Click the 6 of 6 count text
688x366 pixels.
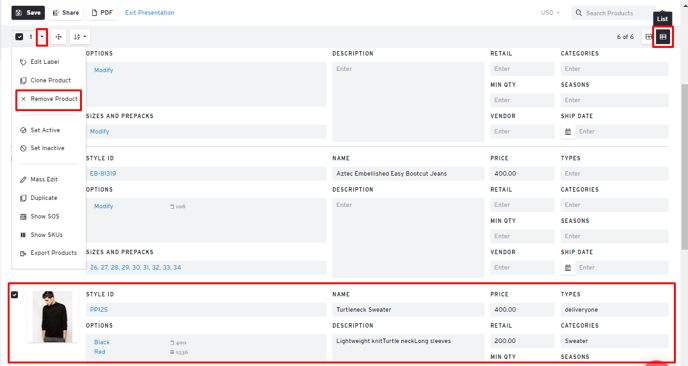pos(625,37)
